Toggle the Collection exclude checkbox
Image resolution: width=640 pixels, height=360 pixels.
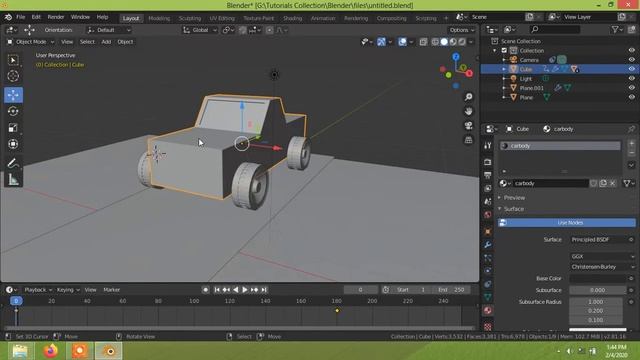tap(504, 51)
